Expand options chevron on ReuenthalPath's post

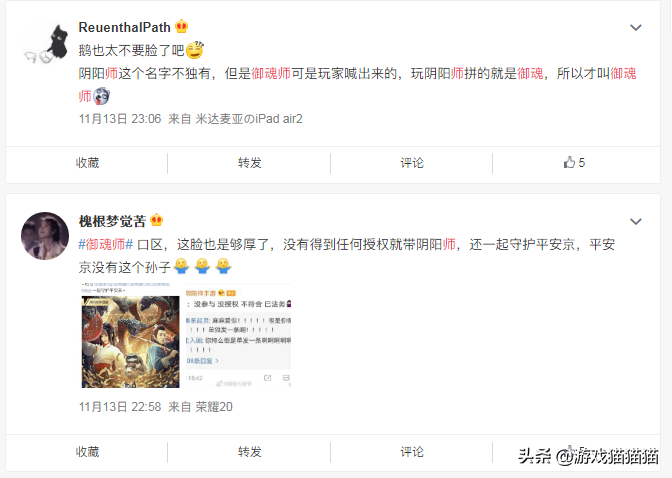point(636,28)
